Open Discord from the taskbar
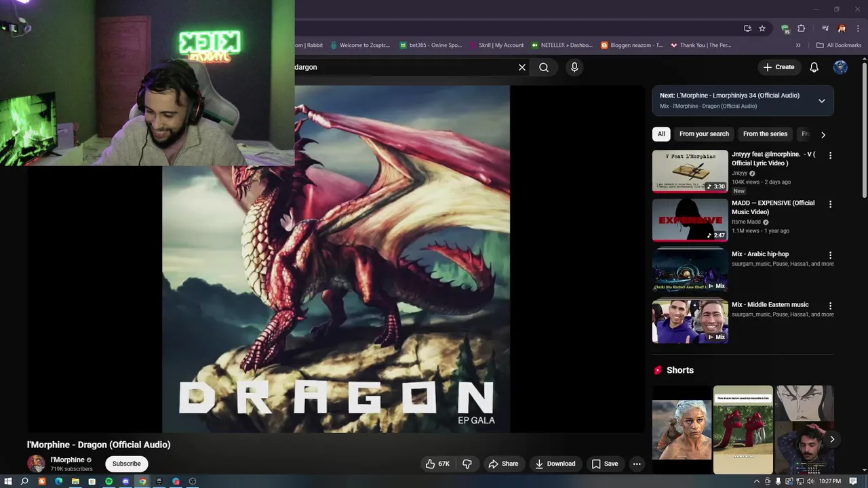 click(x=125, y=481)
